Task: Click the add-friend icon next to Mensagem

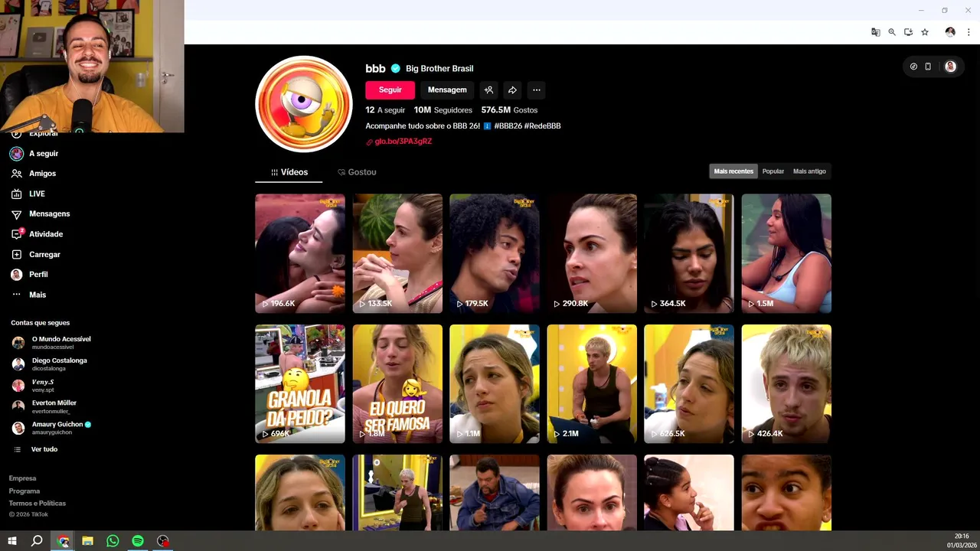Action: (x=488, y=90)
